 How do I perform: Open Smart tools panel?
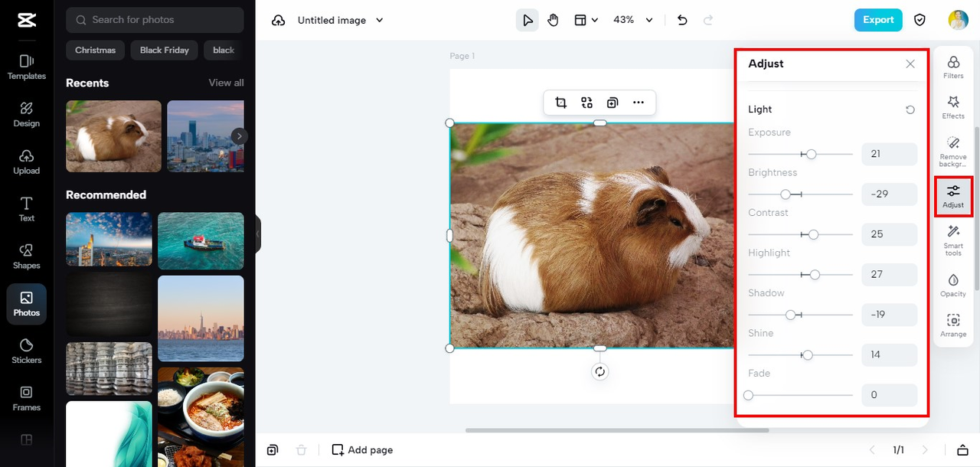(953, 240)
